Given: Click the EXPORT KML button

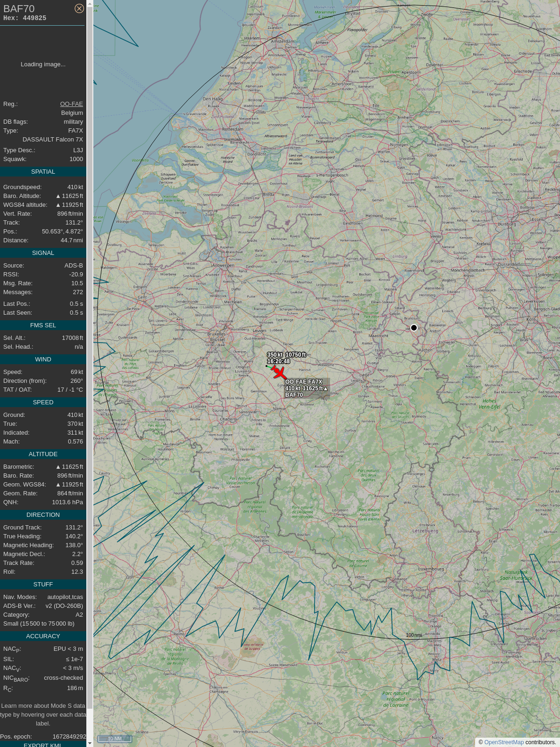Looking at the screenshot, I should (x=43, y=745).
